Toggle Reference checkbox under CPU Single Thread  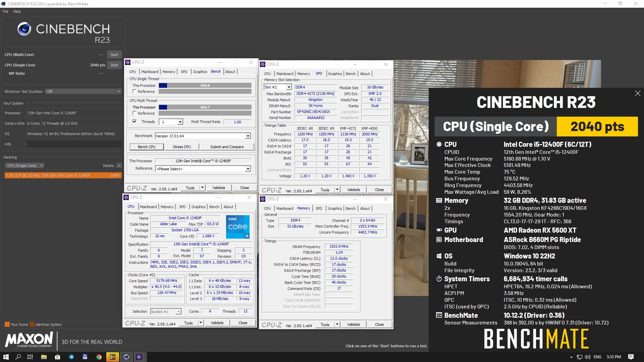[135, 92]
